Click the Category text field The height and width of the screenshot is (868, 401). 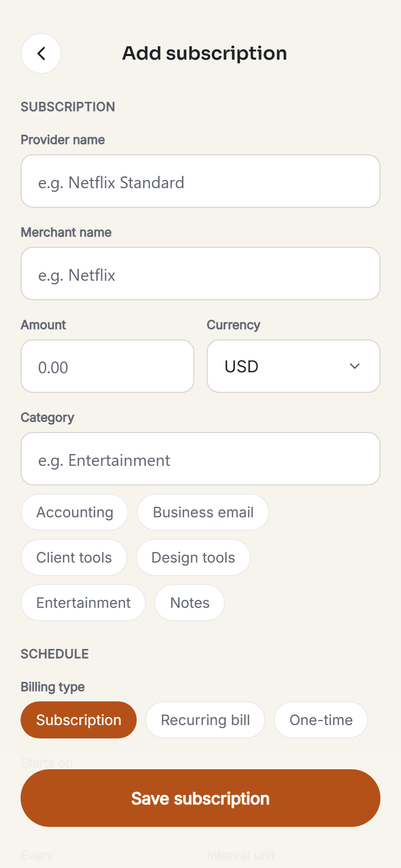[x=200, y=459]
